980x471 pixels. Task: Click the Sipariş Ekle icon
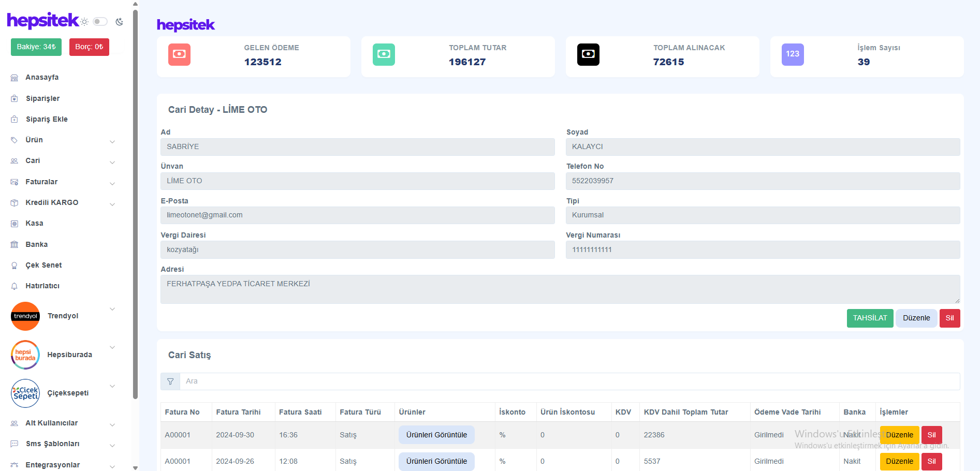click(14, 119)
